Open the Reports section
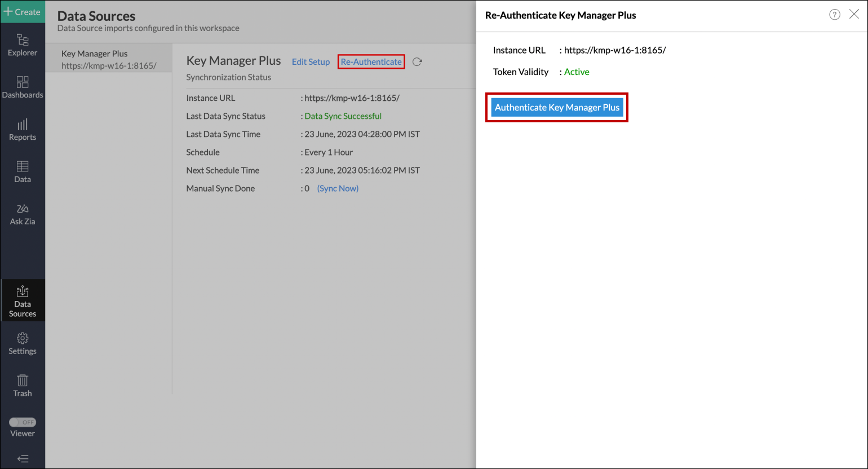 23,130
